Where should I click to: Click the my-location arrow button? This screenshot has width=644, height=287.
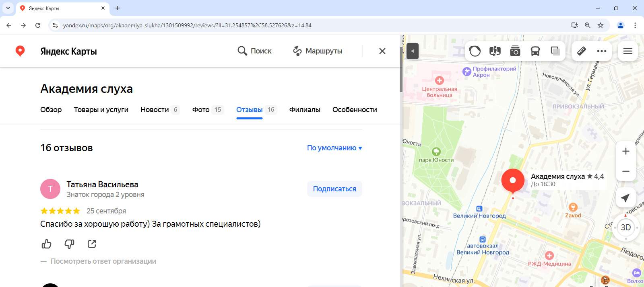coord(625,197)
